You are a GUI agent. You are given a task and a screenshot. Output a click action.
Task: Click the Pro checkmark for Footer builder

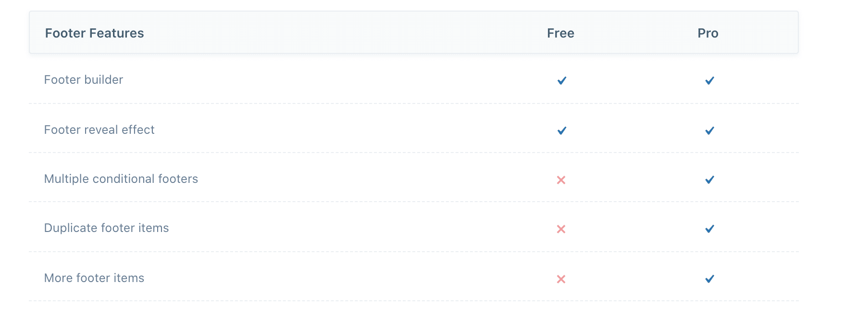tap(709, 80)
